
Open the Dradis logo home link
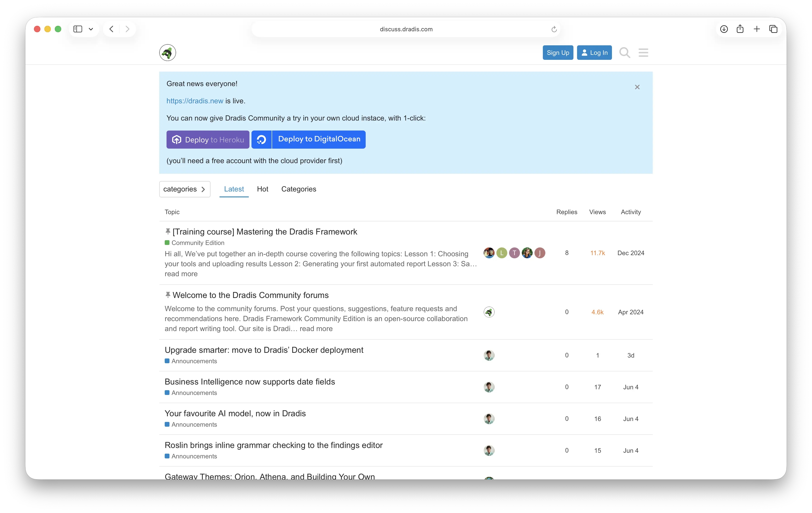tap(167, 53)
